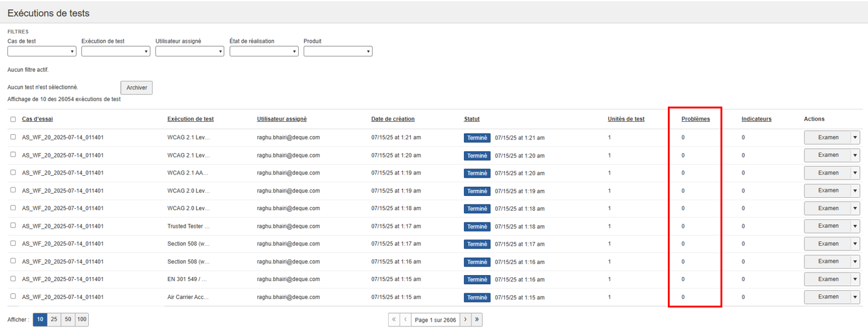This screenshot has height=332, width=868.
Task: Jump to last page double arrow
Action: point(477,320)
